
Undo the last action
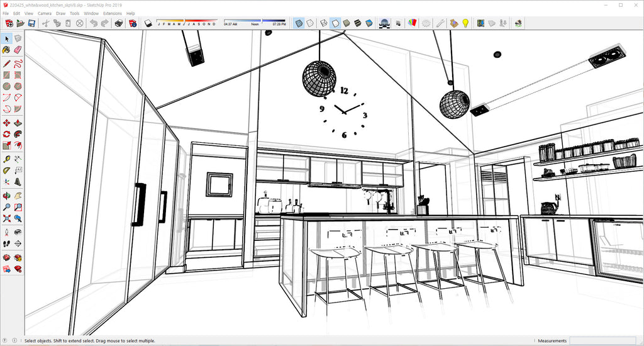[x=94, y=23]
